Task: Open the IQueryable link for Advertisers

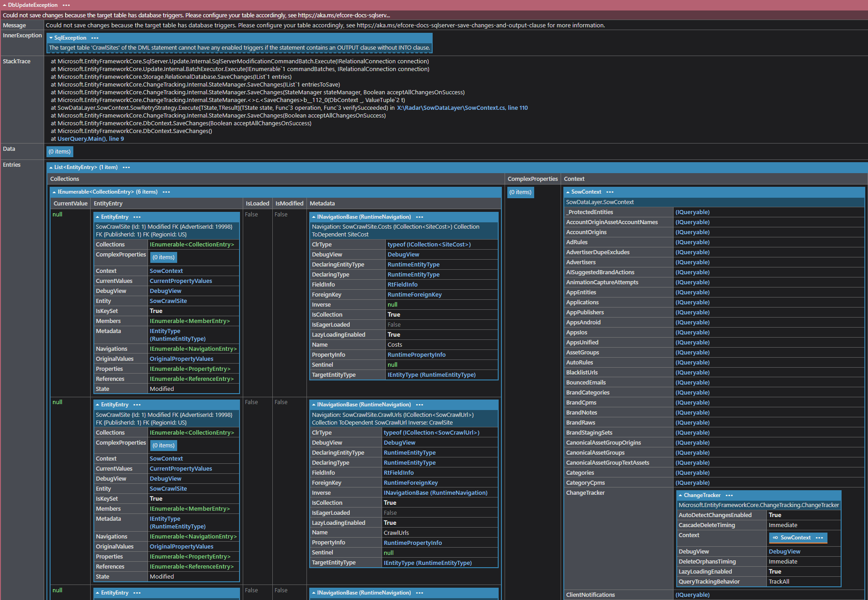Action: tap(692, 262)
